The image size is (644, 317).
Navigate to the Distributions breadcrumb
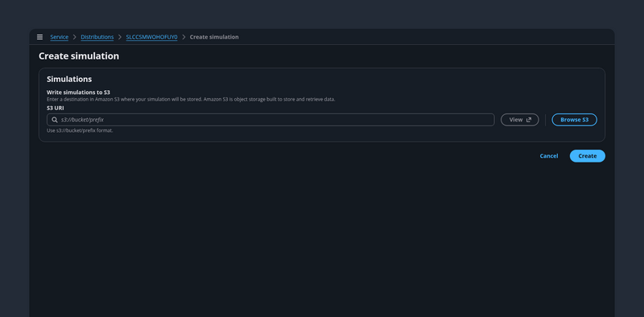97,37
